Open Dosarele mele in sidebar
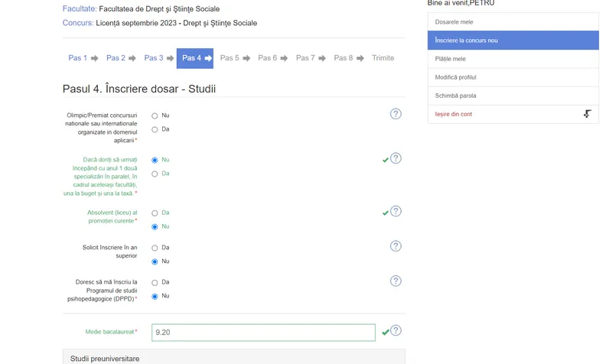The width and height of the screenshot is (612, 364). (x=454, y=22)
